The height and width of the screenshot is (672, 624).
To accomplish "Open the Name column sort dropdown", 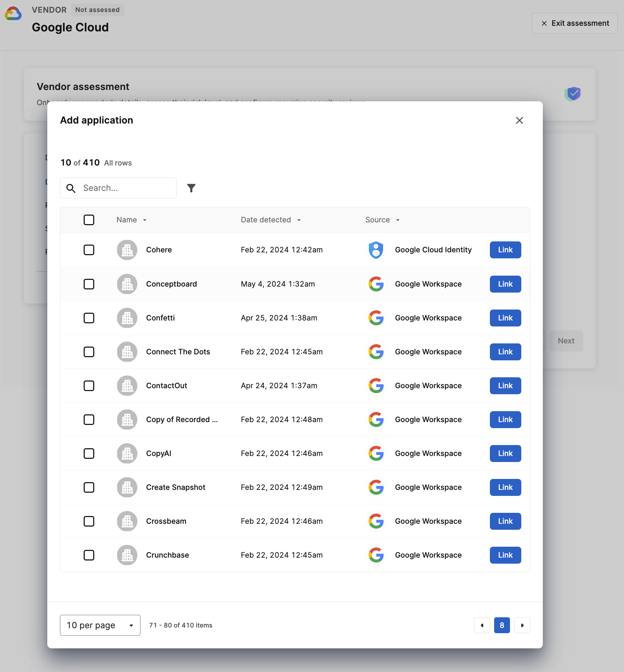I will coord(145,220).
